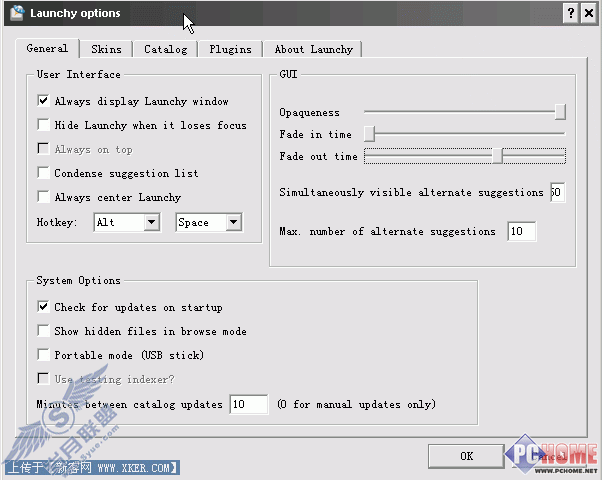Open the Skins tab
Viewport: 602px width, 480px height.
point(106,50)
